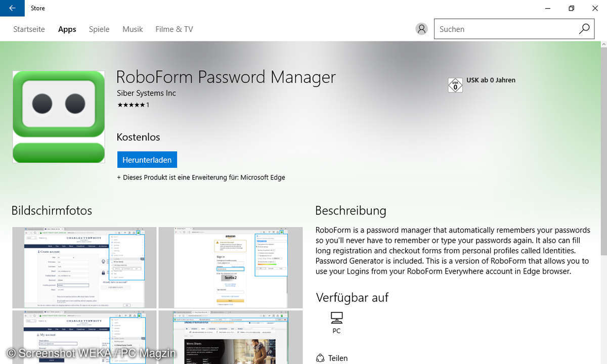
Task: Click the search magnifier icon
Action: click(584, 29)
